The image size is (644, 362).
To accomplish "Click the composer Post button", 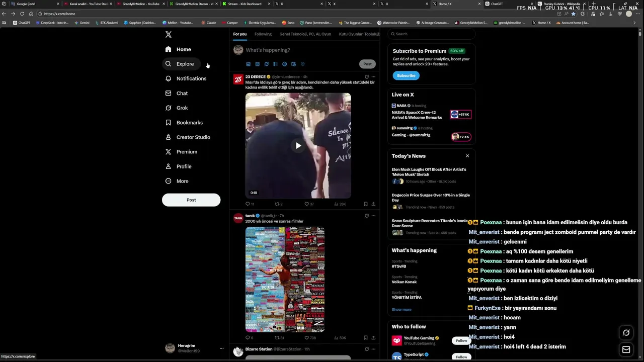I will click(x=367, y=64).
